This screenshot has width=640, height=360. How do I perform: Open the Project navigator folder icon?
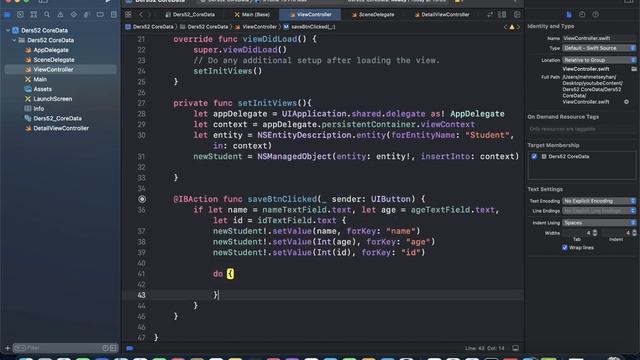[7, 15]
